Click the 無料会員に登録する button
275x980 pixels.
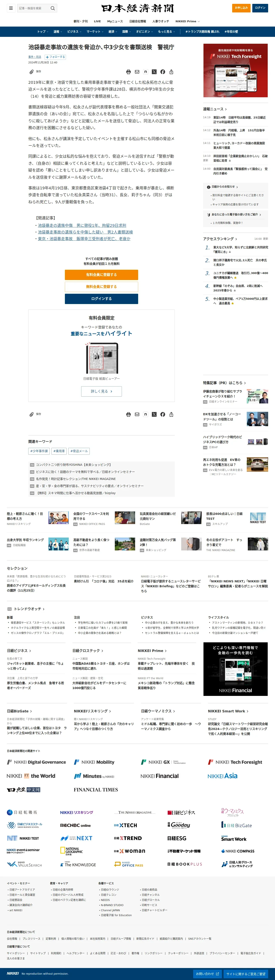101,286
